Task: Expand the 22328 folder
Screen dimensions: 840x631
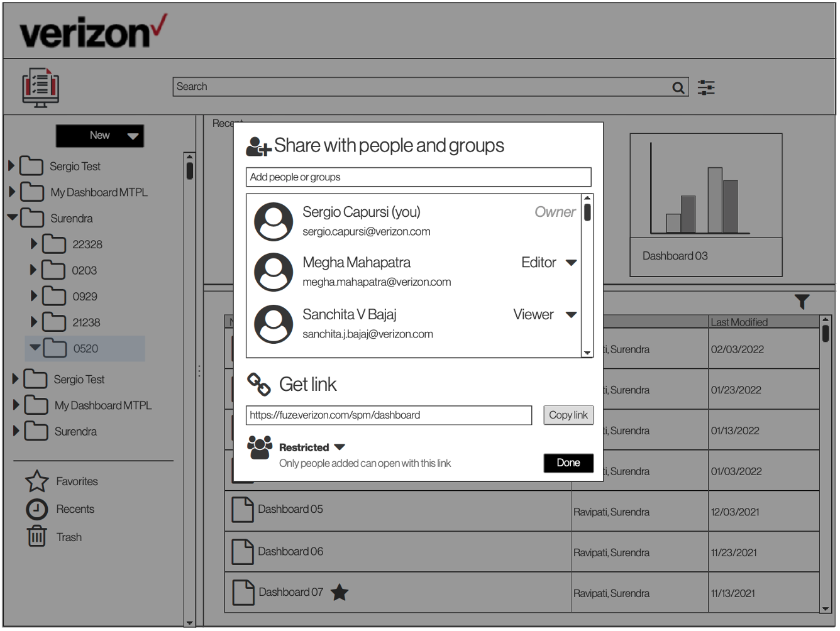Action: point(34,244)
